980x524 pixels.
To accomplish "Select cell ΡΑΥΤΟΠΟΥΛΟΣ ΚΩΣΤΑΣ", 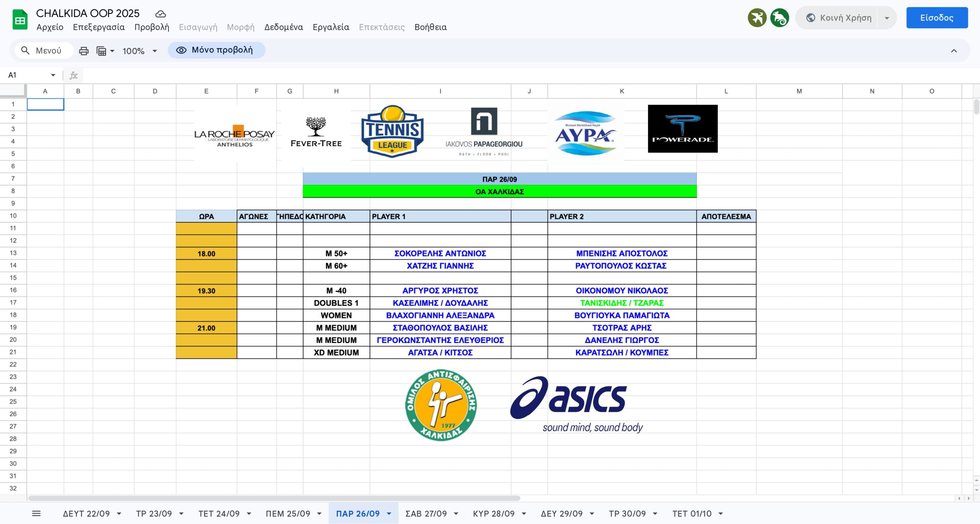I will 622,265.
